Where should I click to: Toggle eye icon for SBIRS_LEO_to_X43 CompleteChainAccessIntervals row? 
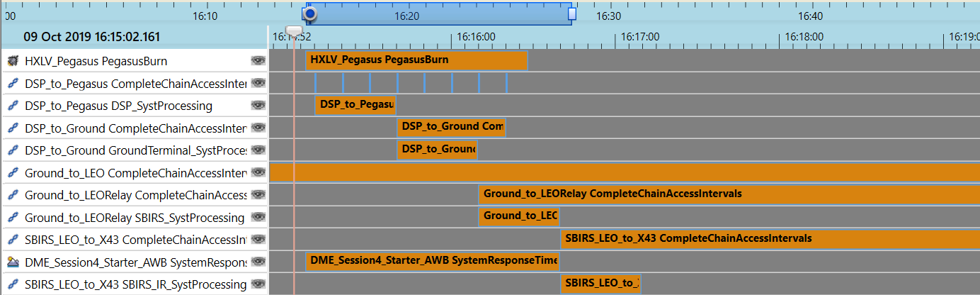tap(258, 240)
